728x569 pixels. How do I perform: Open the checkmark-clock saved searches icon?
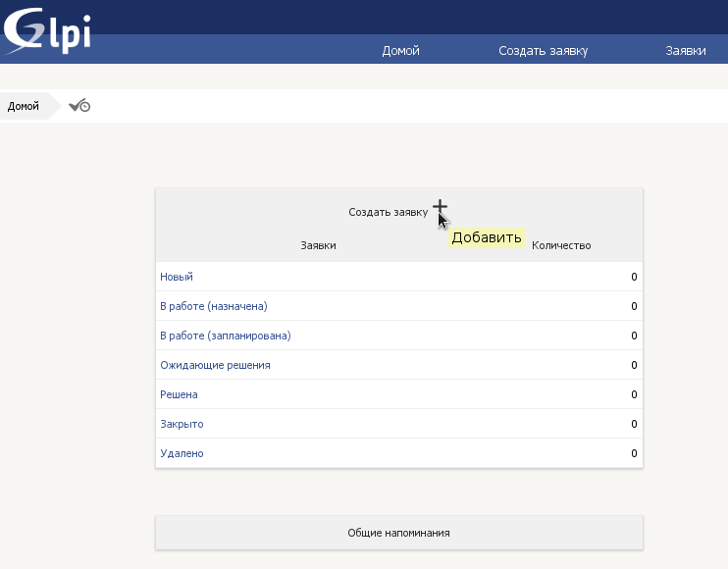[x=79, y=106]
